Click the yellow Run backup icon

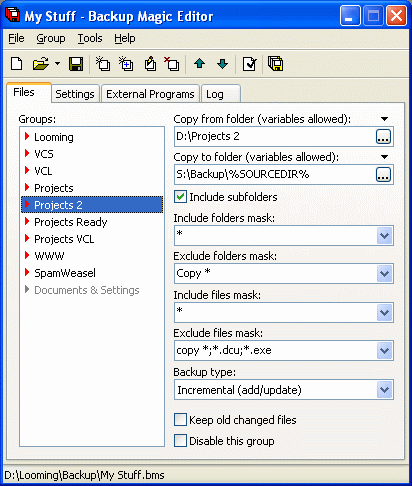click(275, 63)
